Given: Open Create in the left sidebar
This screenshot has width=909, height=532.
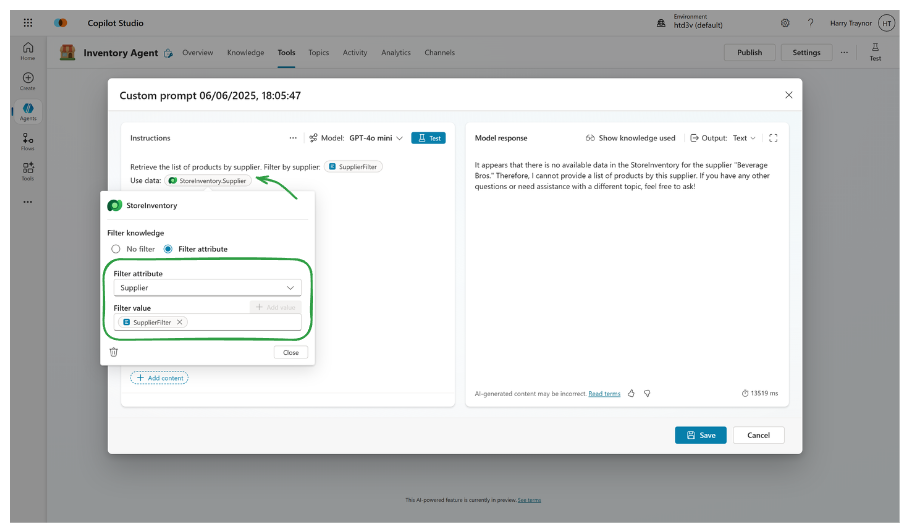Looking at the screenshot, I should click(x=28, y=81).
